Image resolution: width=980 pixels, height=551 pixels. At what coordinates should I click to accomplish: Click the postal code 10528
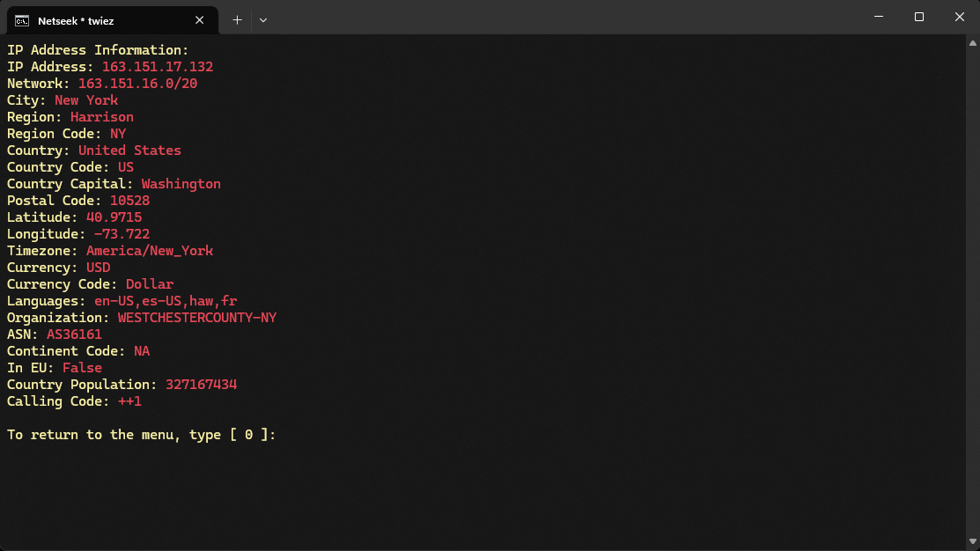[130, 201]
